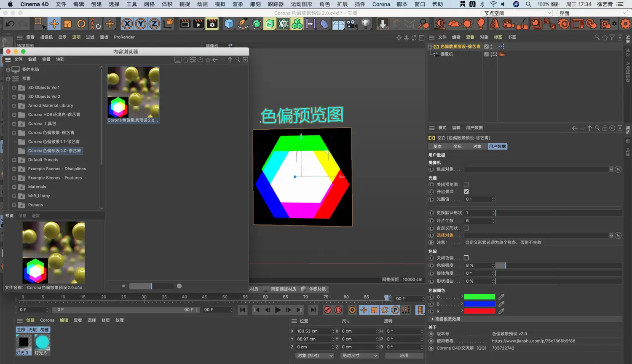
Task: Open the 焦点对象 dropdown arrow
Action: (611, 169)
